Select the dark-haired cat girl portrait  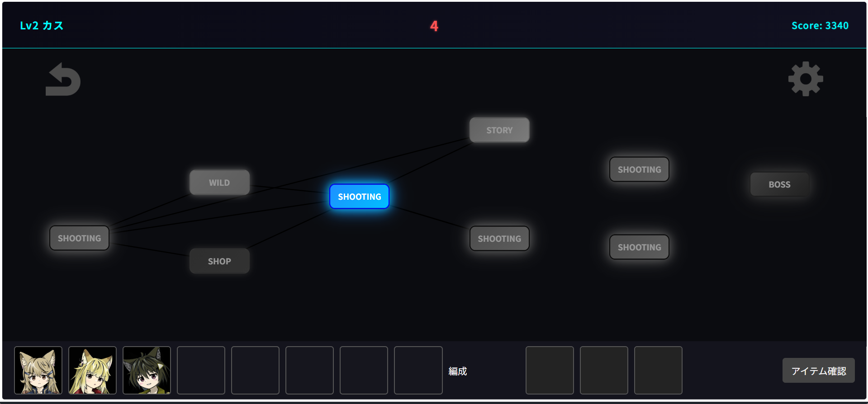[x=147, y=371]
